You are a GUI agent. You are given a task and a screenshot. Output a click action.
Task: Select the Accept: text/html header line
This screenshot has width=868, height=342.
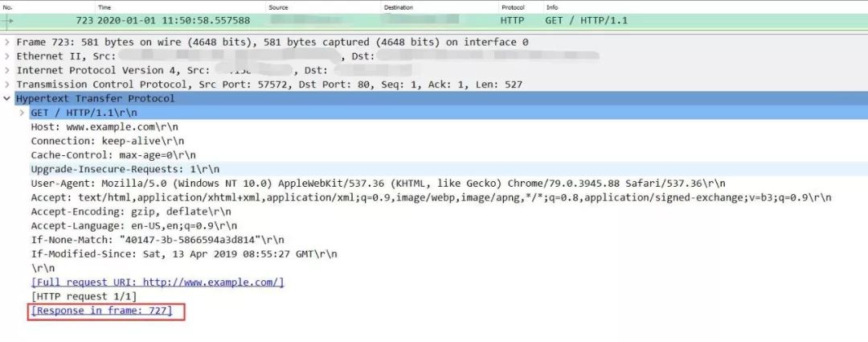[432, 198]
